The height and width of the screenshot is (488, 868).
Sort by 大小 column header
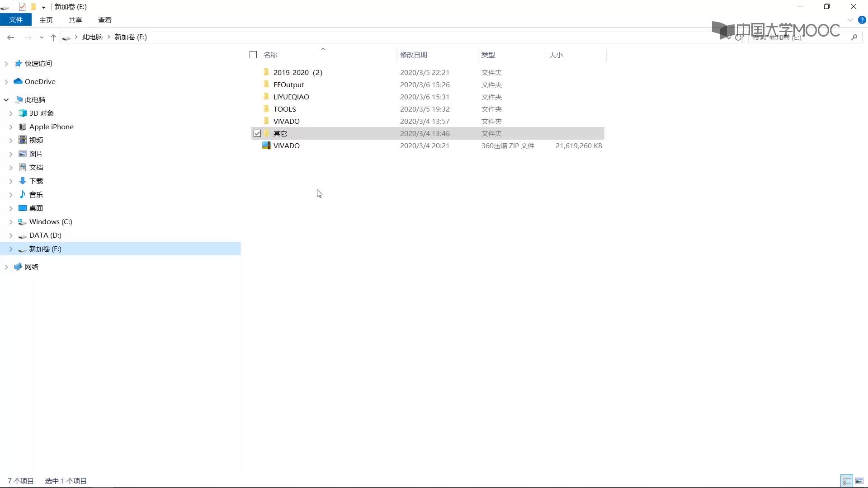[x=556, y=55]
